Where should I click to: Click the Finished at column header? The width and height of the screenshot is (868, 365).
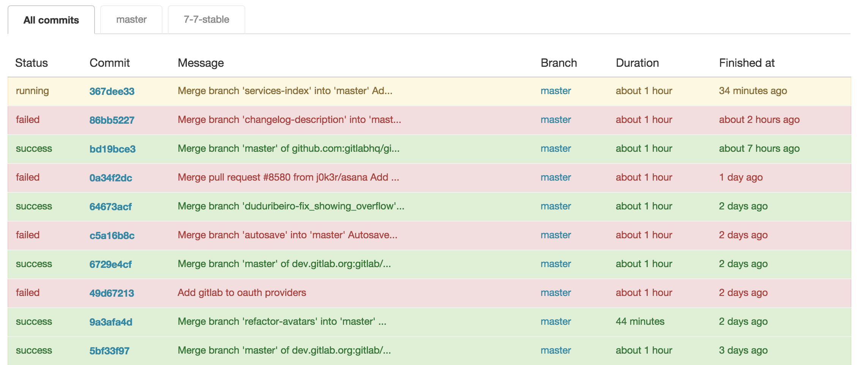click(x=747, y=63)
